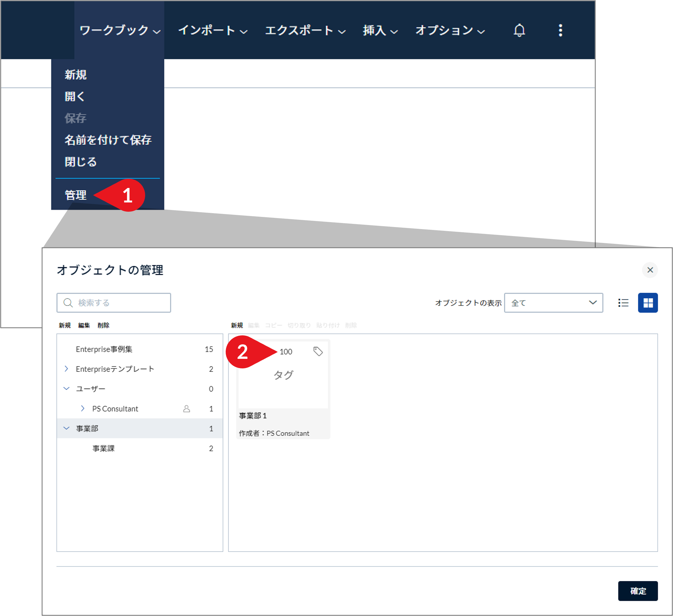This screenshot has height=616, width=673.
Task: Switch to list view in オブジェクトの管理
Action: click(623, 303)
